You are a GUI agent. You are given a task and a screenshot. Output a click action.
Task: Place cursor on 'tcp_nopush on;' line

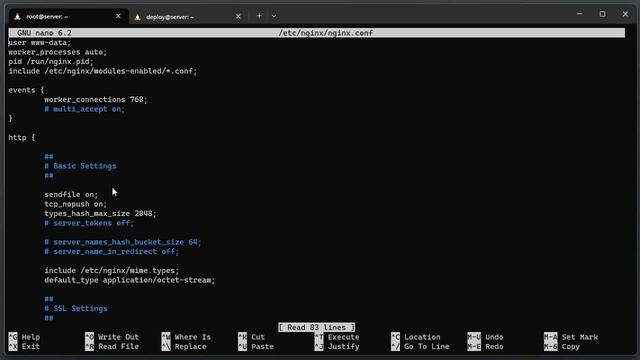[x=76, y=204]
